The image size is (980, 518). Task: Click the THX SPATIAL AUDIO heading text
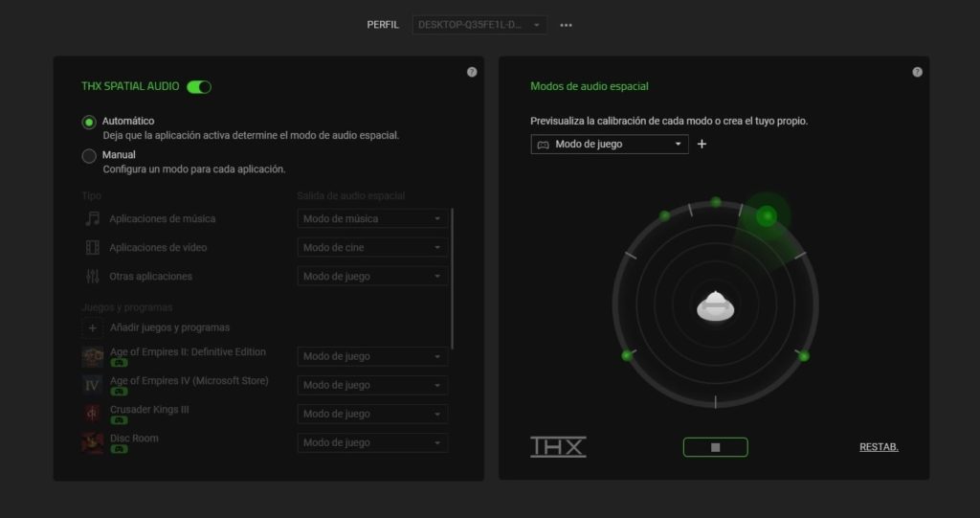click(130, 86)
